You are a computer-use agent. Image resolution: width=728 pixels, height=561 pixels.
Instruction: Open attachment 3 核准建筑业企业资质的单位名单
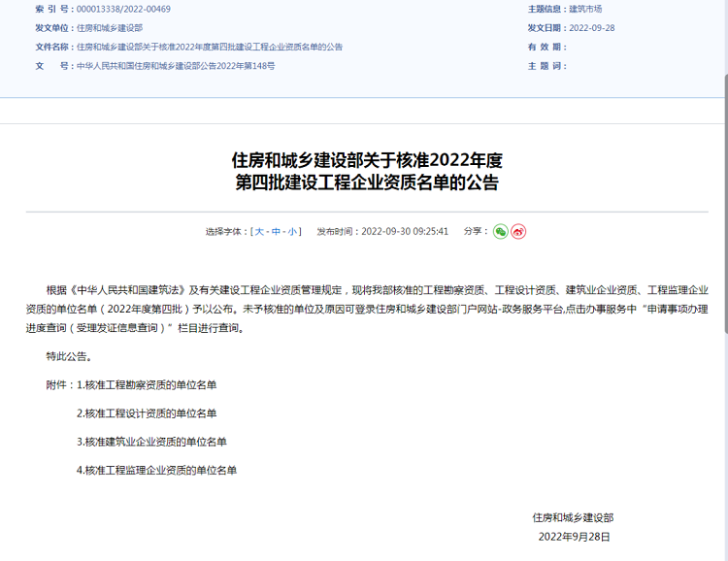pos(151,442)
